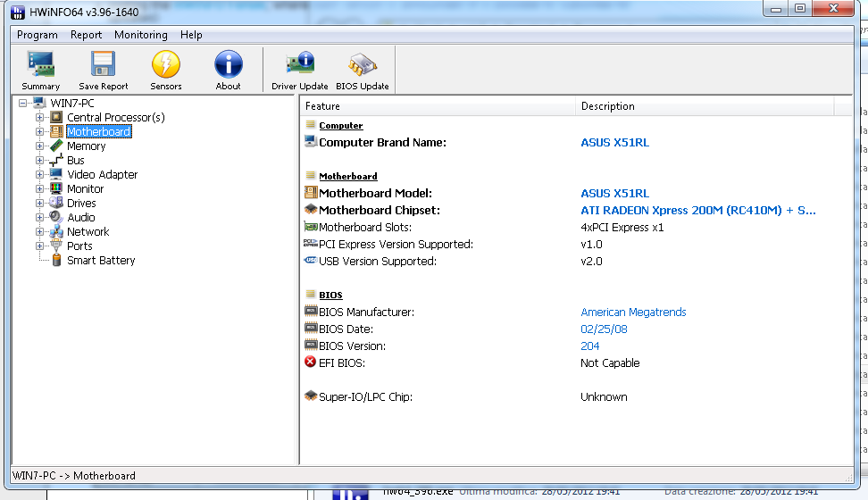This screenshot has width=868, height=500.
Task: Click the Drives disc icon in tree
Action: [x=56, y=203]
